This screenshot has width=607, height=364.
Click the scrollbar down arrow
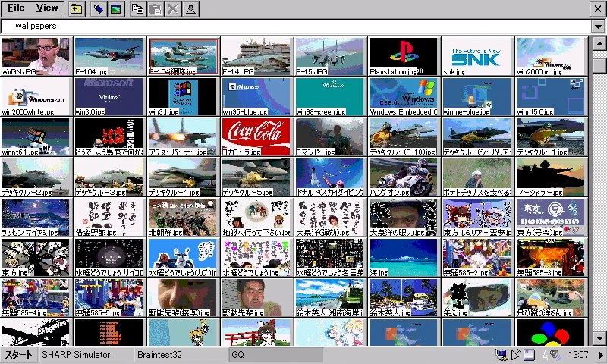point(599,338)
